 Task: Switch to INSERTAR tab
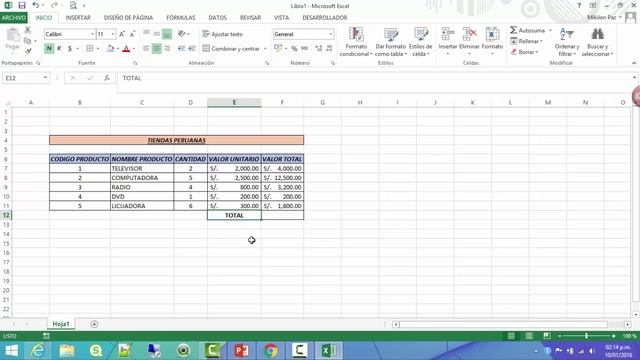78,18
